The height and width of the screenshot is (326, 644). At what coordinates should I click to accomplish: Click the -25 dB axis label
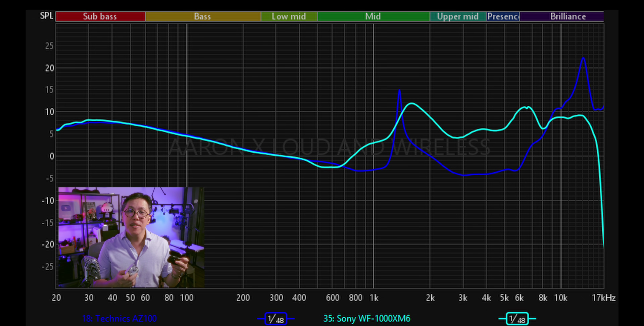coord(48,267)
